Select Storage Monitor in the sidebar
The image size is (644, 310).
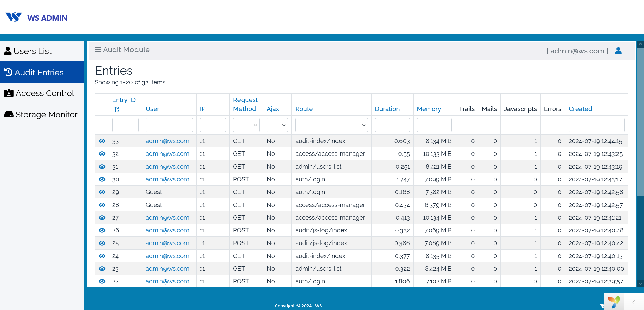(46, 114)
